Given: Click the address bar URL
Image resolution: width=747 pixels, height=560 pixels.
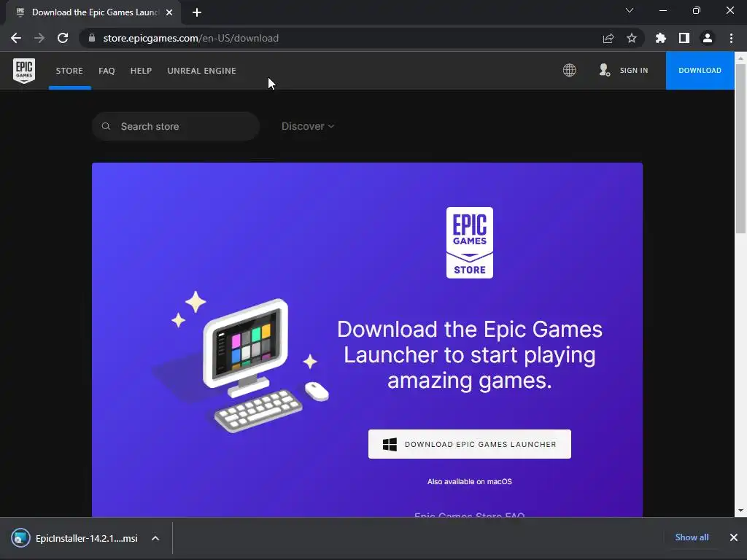Looking at the screenshot, I should (190, 38).
